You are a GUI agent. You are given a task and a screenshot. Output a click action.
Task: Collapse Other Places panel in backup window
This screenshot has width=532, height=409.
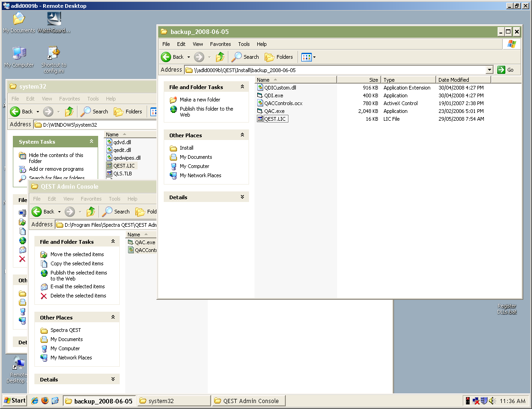(242, 135)
